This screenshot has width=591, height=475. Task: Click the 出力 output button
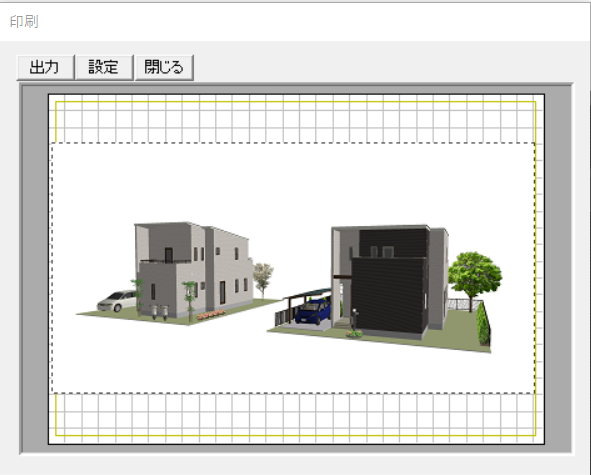(x=45, y=67)
